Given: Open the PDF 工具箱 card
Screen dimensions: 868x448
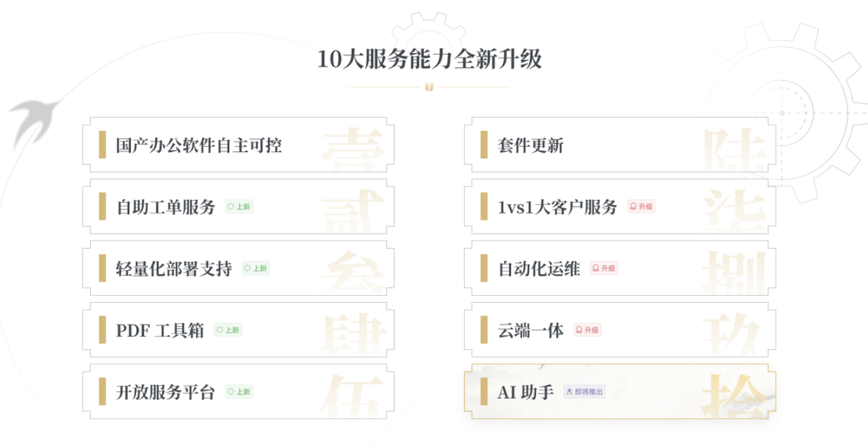Looking at the screenshot, I should coord(238,330).
